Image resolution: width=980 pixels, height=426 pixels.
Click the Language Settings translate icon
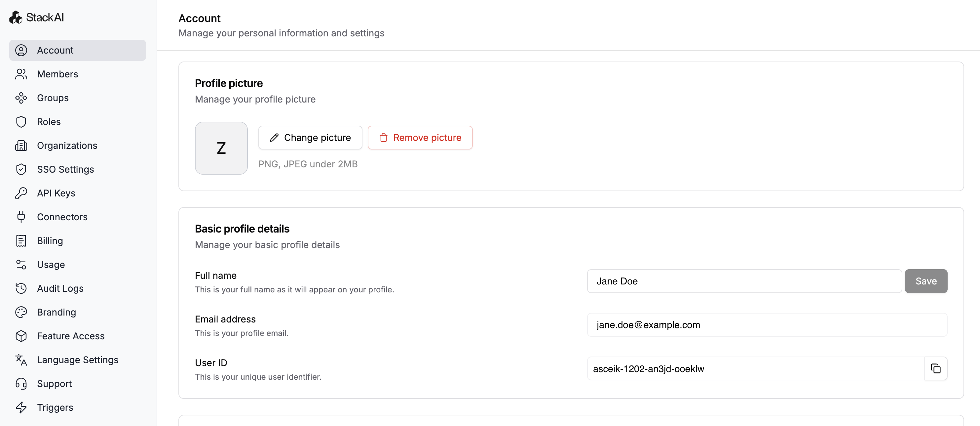tap(21, 360)
